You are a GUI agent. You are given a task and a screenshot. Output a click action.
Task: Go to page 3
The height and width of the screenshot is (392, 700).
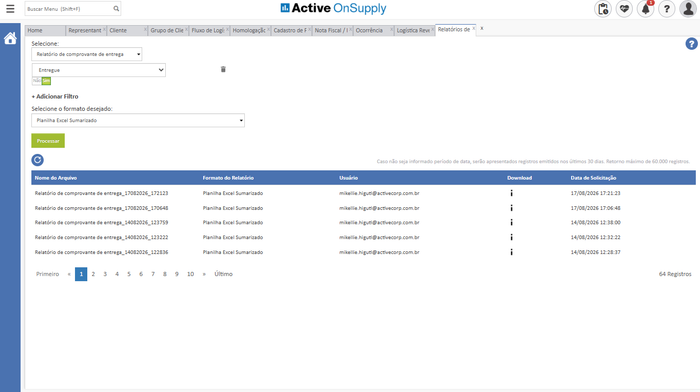(105, 274)
